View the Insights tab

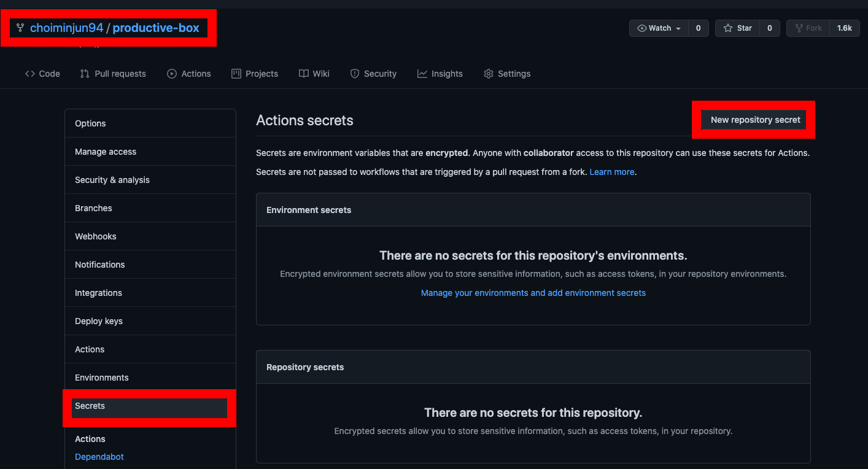point(440,74)
